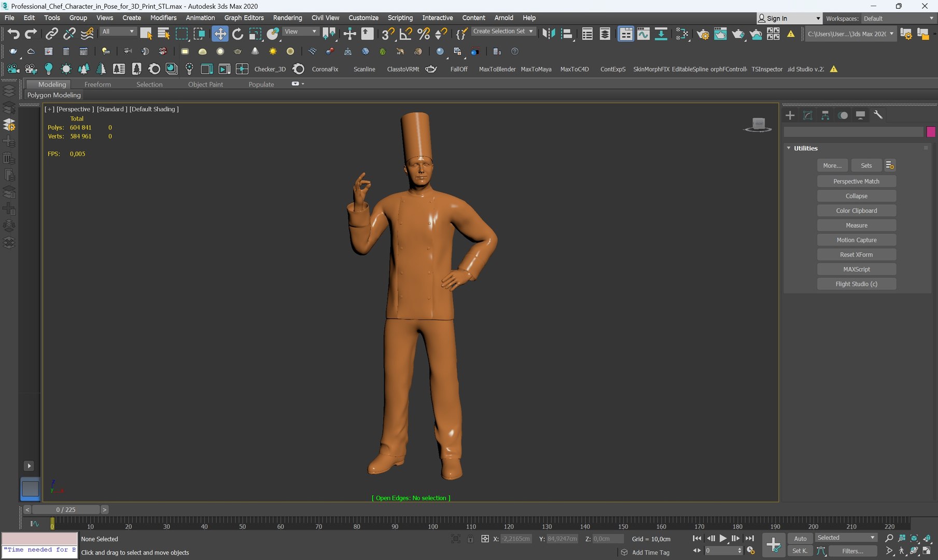Open the Workspaces Default dropdown
This screenshot has width=938, height=560.
point(898,19)
